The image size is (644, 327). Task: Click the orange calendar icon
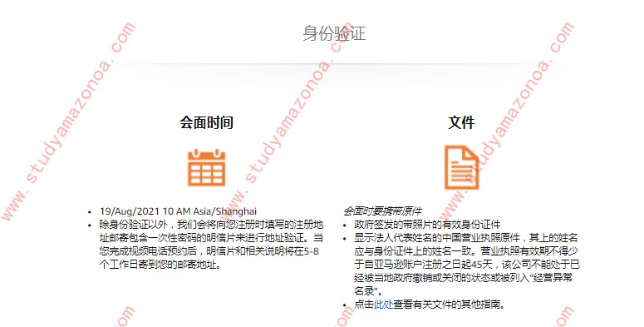click(207, 167)
